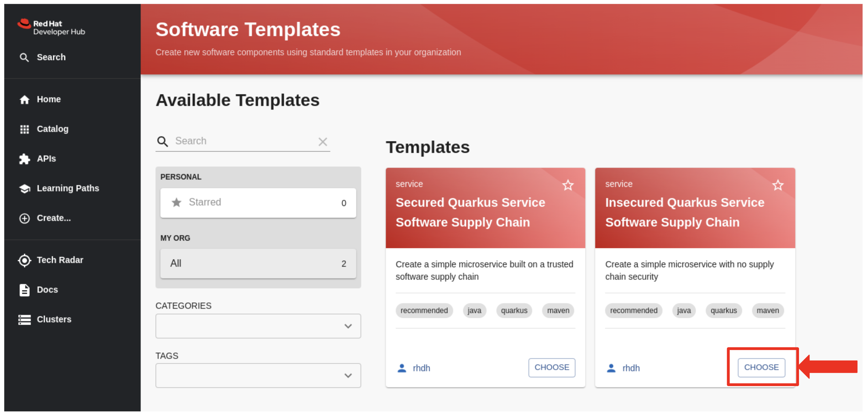The height and width of the screenshot is (419, 868).
Task: Click the 'PERSONAL' filter group label
Action: [x=181, y=177]
